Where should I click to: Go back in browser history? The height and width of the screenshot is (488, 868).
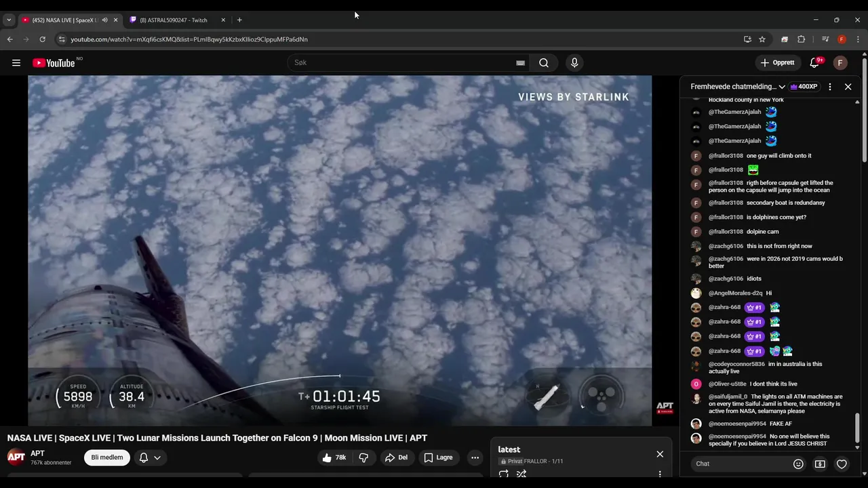tap(9, 39)
